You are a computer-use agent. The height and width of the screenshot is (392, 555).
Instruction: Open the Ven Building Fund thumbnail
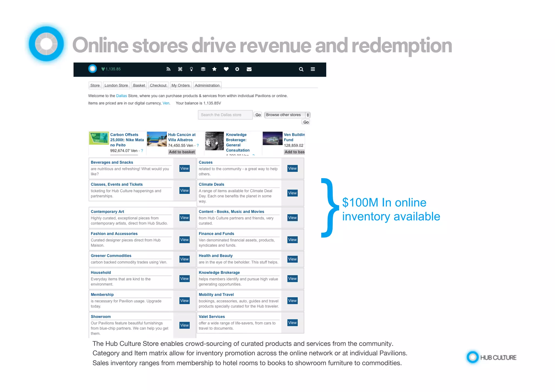coord(273,138)
